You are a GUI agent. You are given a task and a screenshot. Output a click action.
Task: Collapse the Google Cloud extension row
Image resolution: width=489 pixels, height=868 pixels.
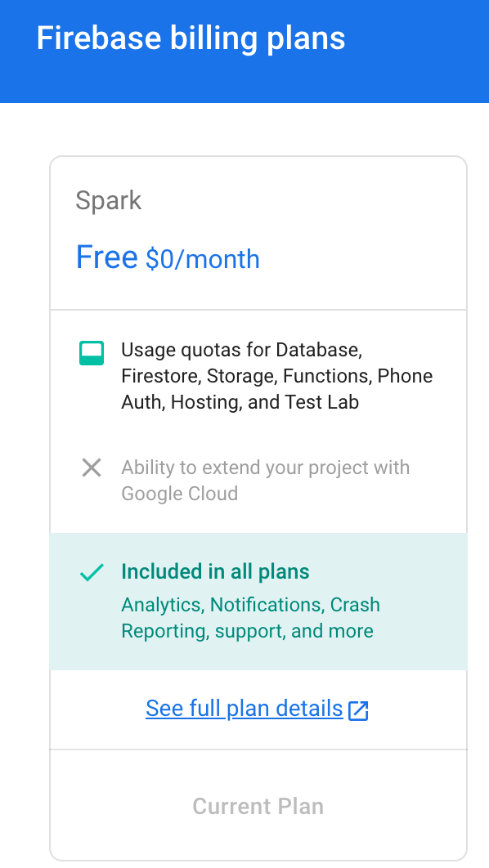(x=265, y=480)
